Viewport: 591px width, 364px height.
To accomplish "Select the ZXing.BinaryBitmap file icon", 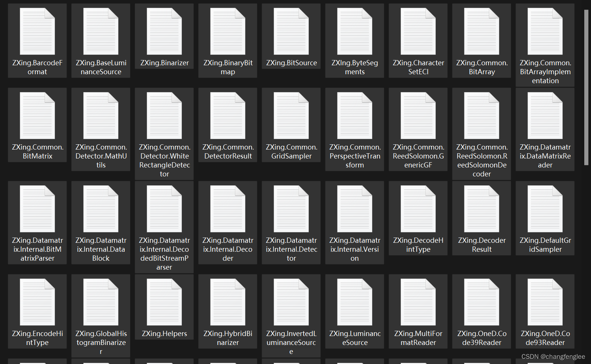I will tap(228, 31).
